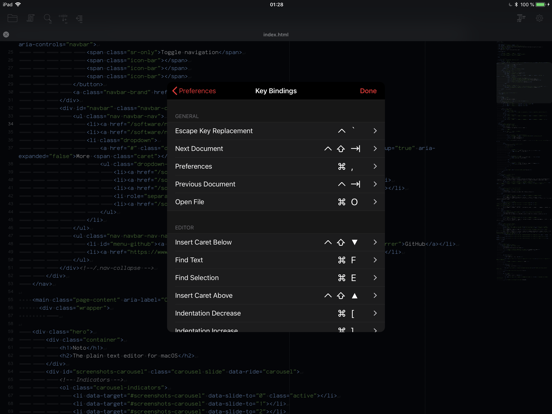Expand the Next Document chevron

pos(375,149)
